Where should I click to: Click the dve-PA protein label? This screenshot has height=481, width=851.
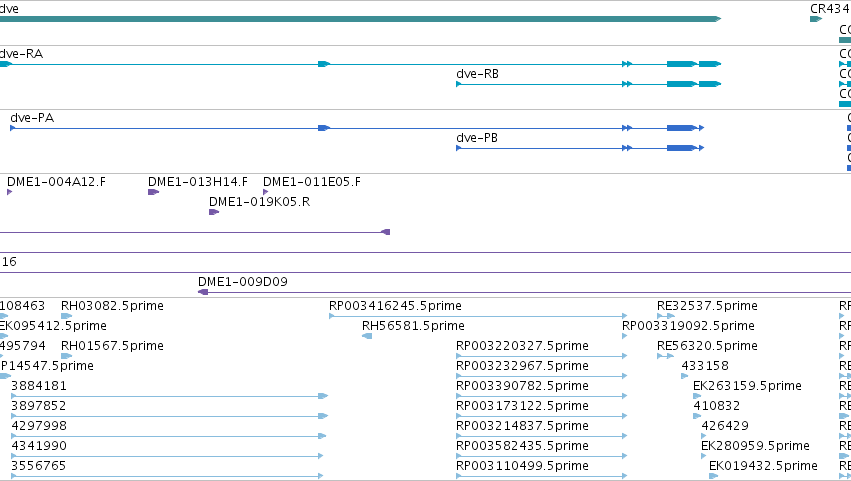32,118
